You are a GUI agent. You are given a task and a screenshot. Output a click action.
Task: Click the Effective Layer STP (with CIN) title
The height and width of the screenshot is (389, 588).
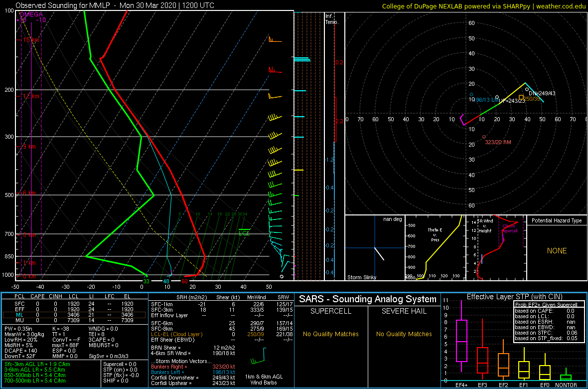[x=514, y=297]
